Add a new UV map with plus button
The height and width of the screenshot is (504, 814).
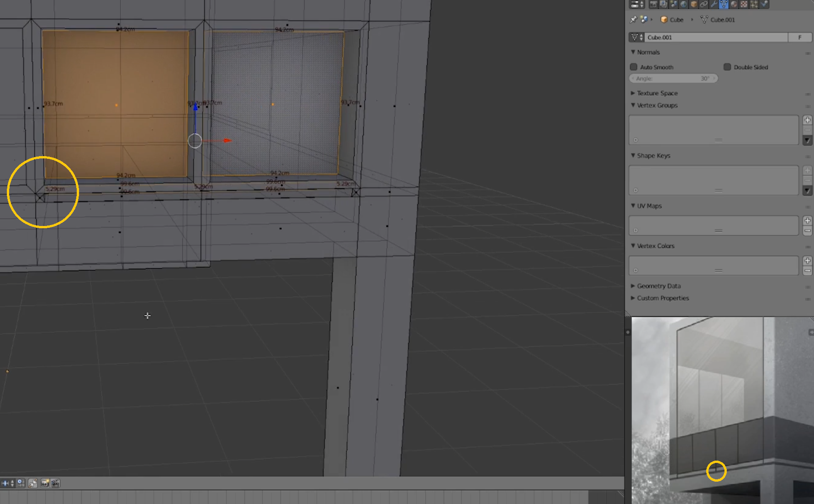pyautogui.click(x=807, y=219)
